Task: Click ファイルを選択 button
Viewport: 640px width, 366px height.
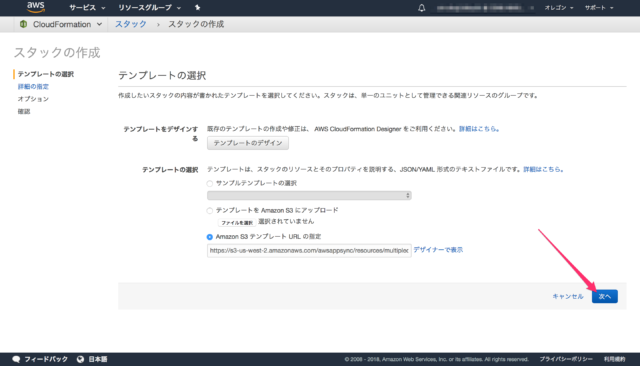Action: click(237, 222)
